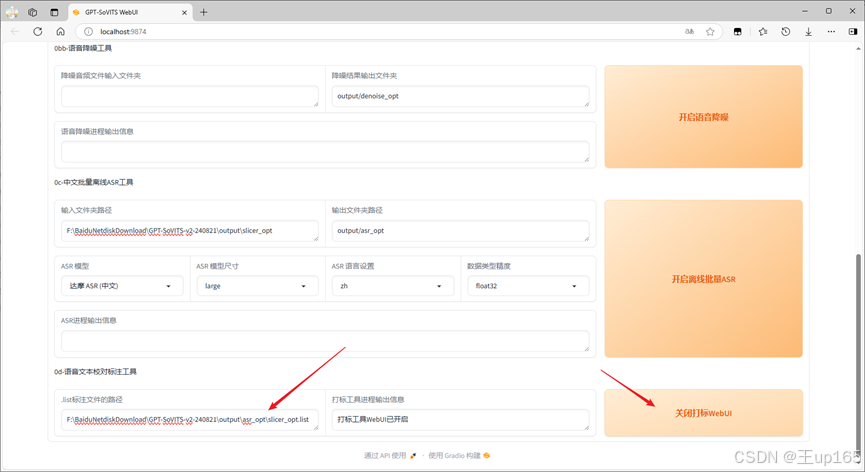865x472 pixels.
Task: Click the ASR进程输出信息 text box
Action: pyautogui.click(x=325, y=341)
